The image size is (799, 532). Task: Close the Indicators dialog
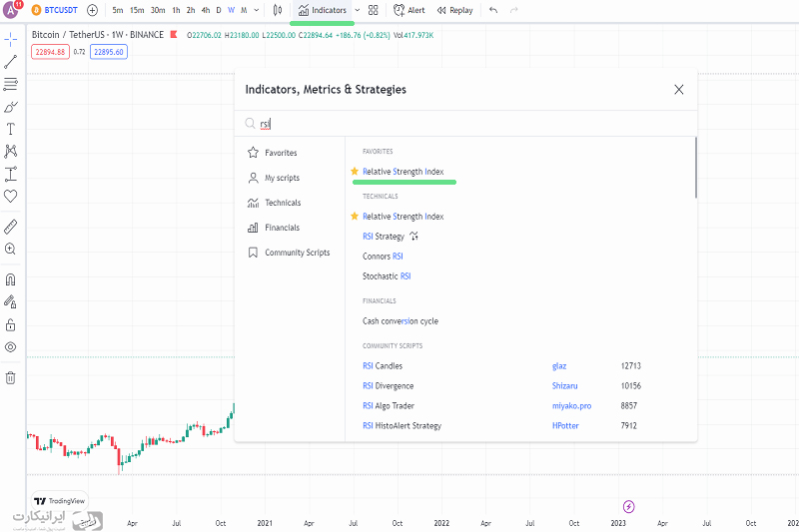pyautogui.click(x=679, y=90)
